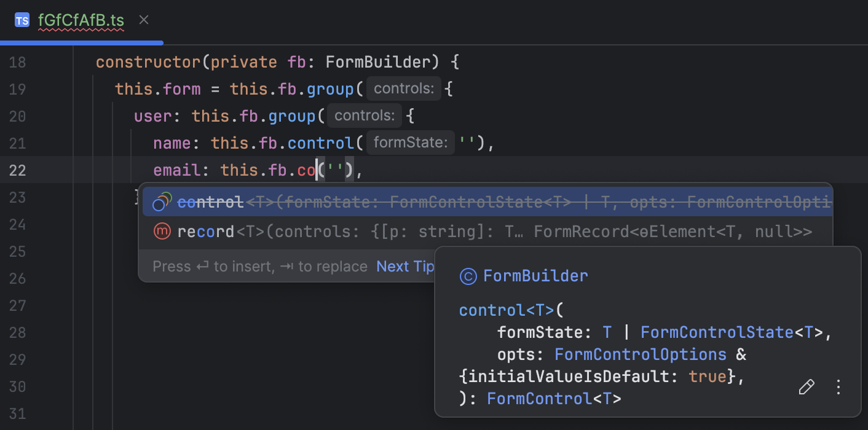
Task: Click the pencil edit icon in the documentation popup
Action: (x=806, y=386)
